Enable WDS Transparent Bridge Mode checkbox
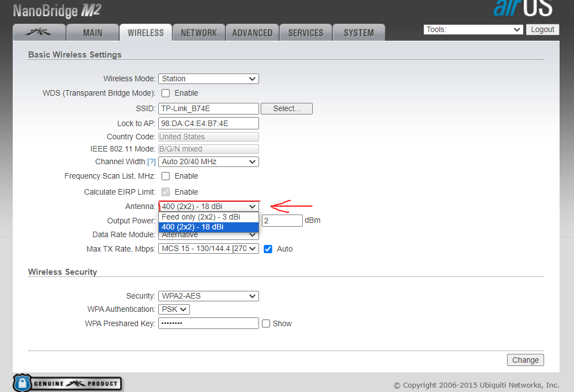This screenshot has height=392, width=574. 166,93
